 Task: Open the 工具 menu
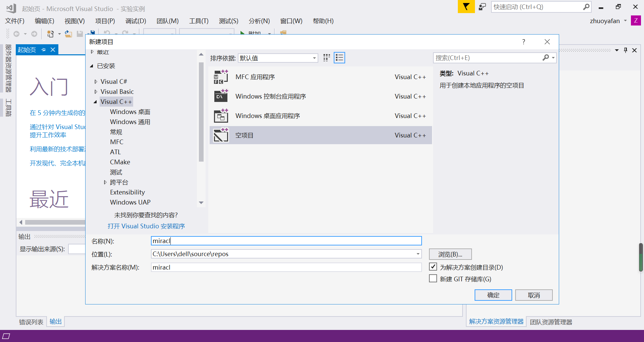pos(199,21)
